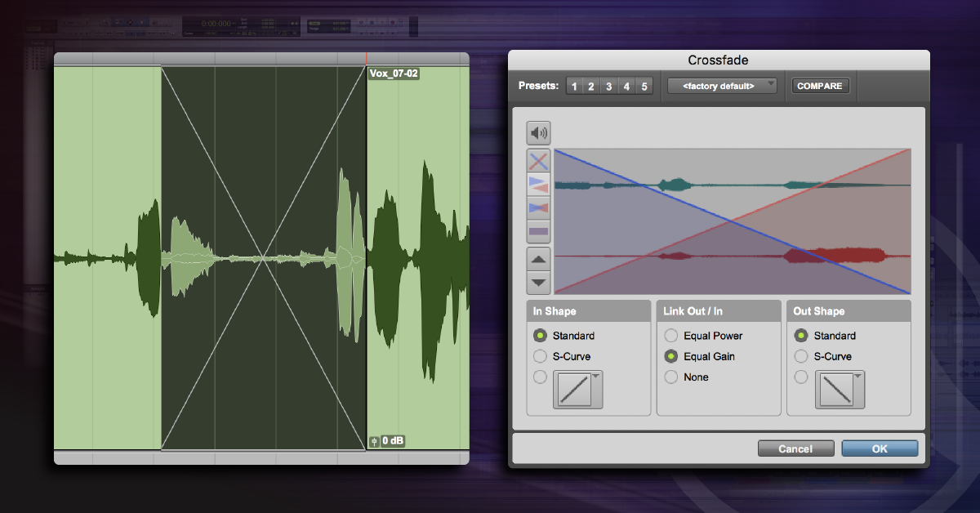This screenshot has width=980, height=513.
Task: Select the fade curves and superimposed waveforms view icon
Action: [x=539, y=208]
